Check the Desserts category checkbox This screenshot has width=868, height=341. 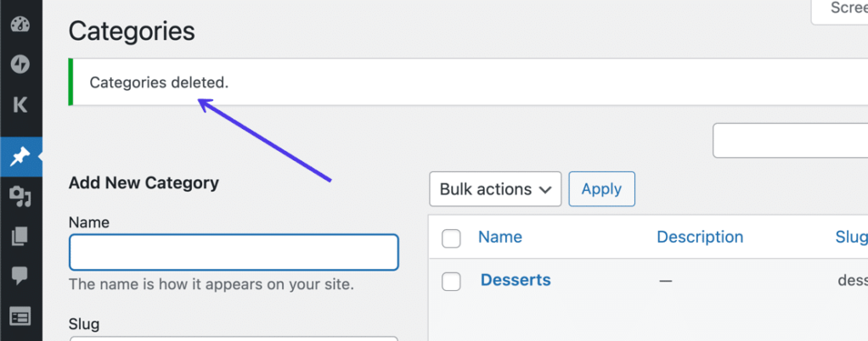tap(452, 282)
